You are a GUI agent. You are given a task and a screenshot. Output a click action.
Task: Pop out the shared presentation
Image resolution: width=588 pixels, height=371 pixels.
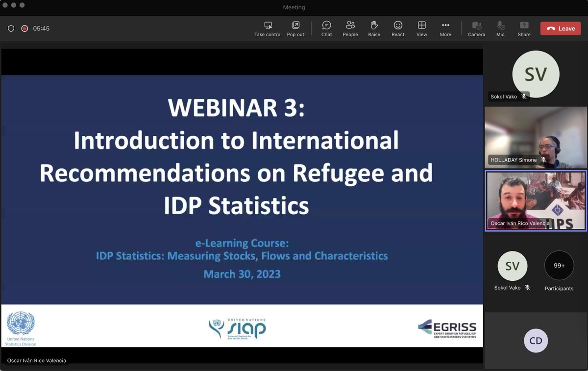(295, 28)
